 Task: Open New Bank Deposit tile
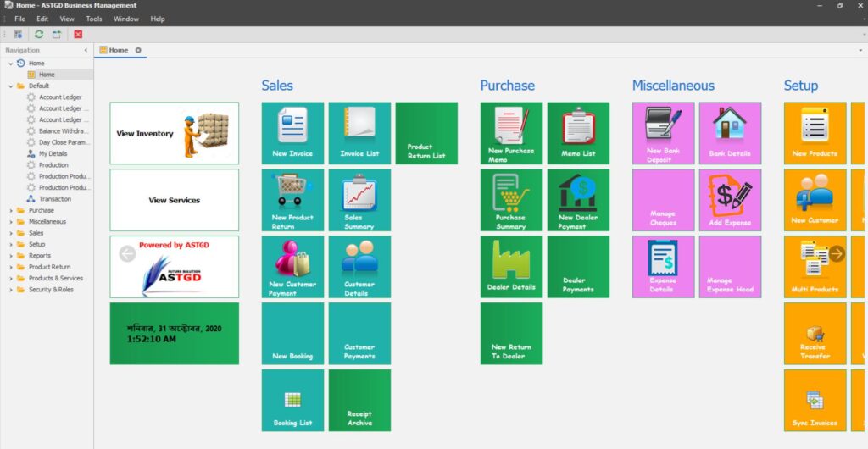point(663,133)
